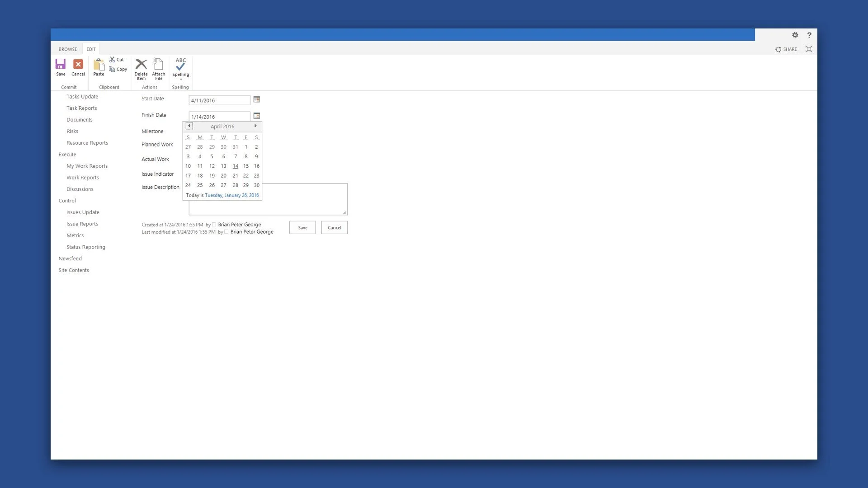The height and width of the screenshot is (488, 868).
Task: Go to previous month in calendar
Action: (189, 126)
